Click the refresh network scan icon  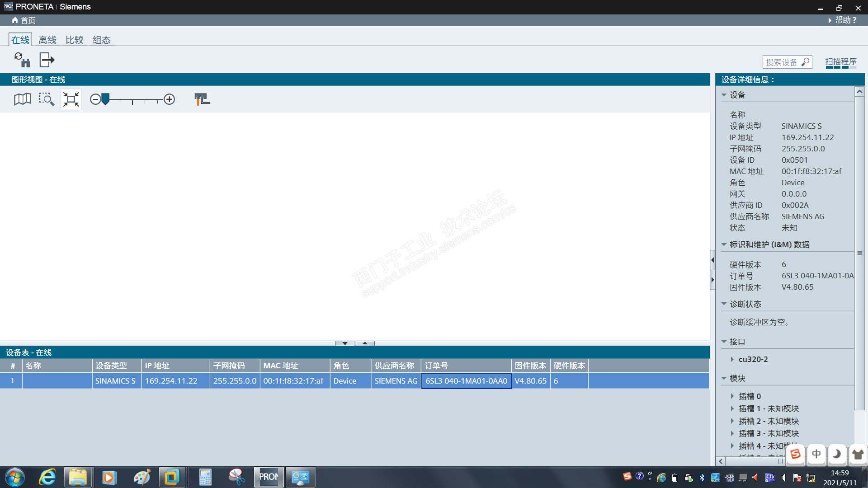point(22,60)
